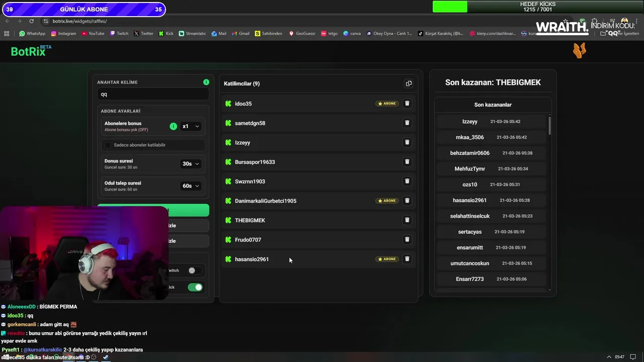This screenshot has width=644, height=362.
Task: Select winner behzatamir0606 entry
Action: pyautogui.click(x=491, y=153)
